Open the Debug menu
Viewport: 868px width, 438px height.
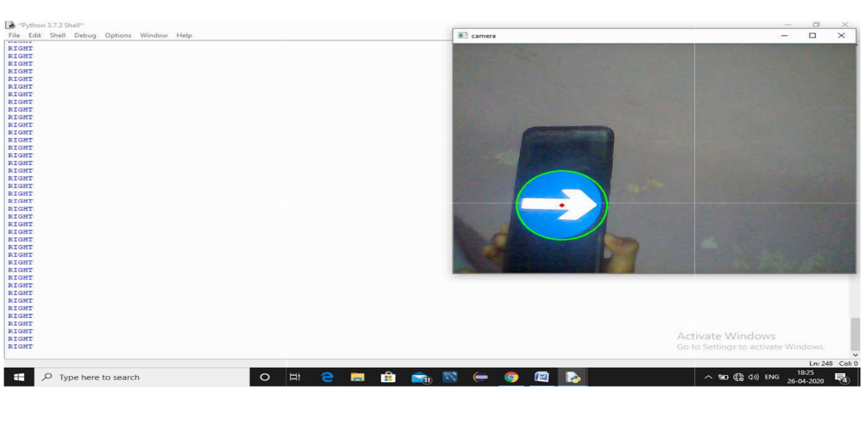pyautogui.click(x=85, y=35)
